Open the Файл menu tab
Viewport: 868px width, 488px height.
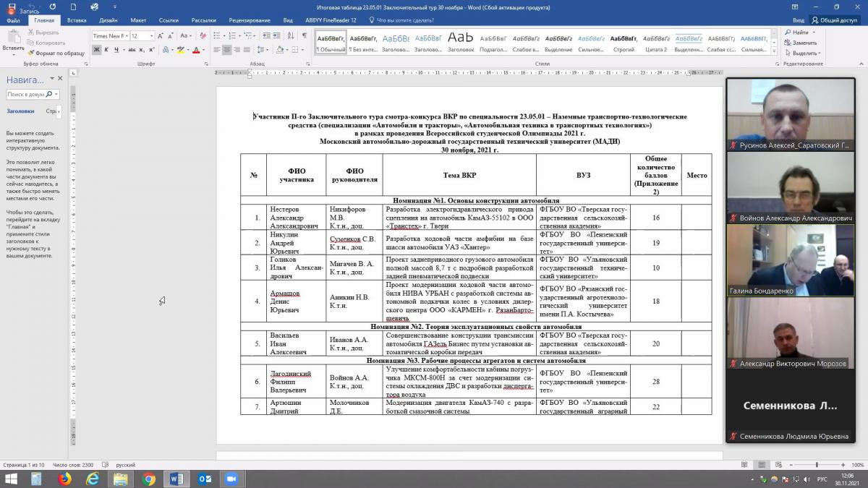coord(13,20)
